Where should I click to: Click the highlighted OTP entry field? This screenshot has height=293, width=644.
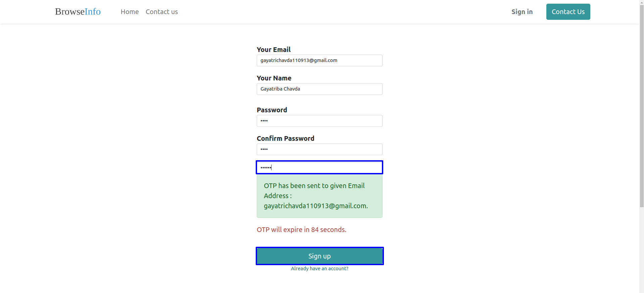(319, 167)
